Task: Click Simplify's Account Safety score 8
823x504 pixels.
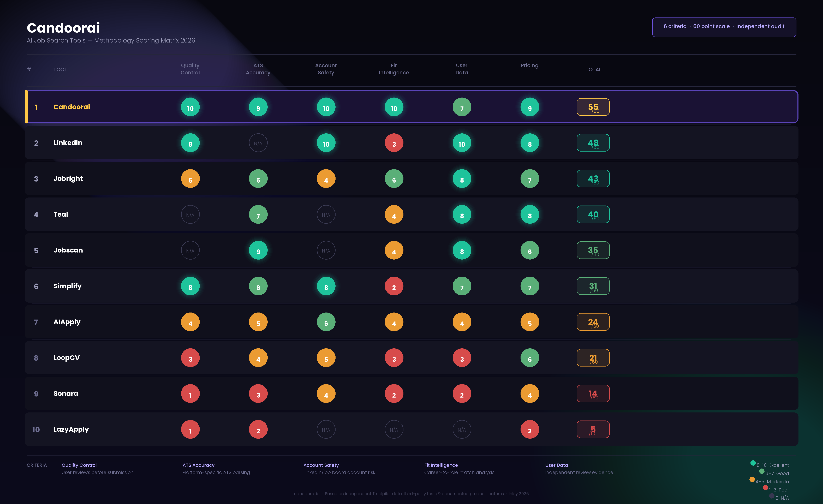Action: click(326, 286)
